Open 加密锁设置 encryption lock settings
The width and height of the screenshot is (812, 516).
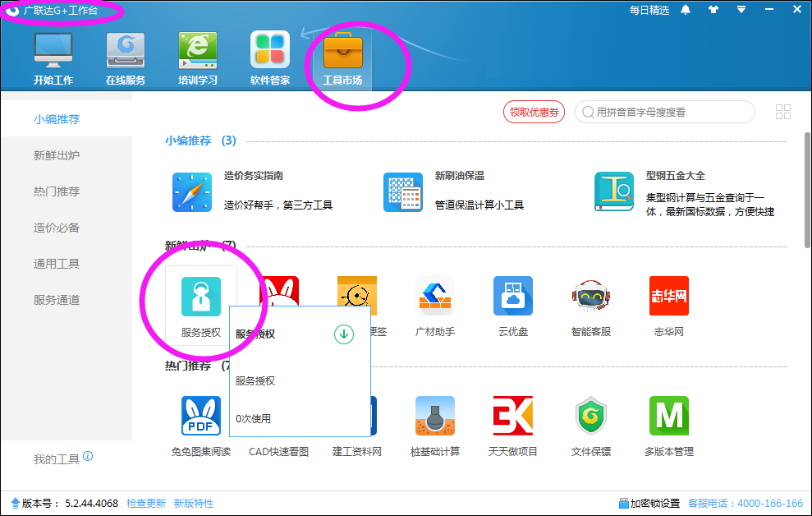pyautogui.click(x=649, y=504)
